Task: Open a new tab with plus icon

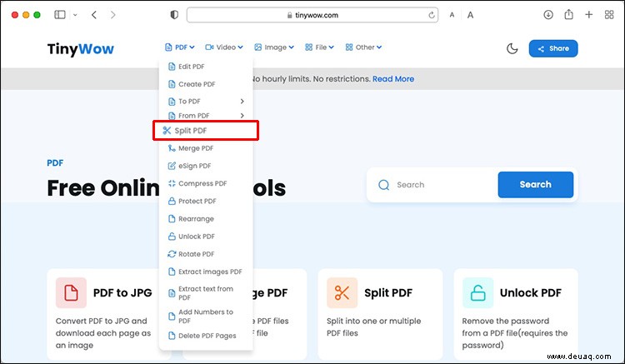Action: click(x=588, y=15)
